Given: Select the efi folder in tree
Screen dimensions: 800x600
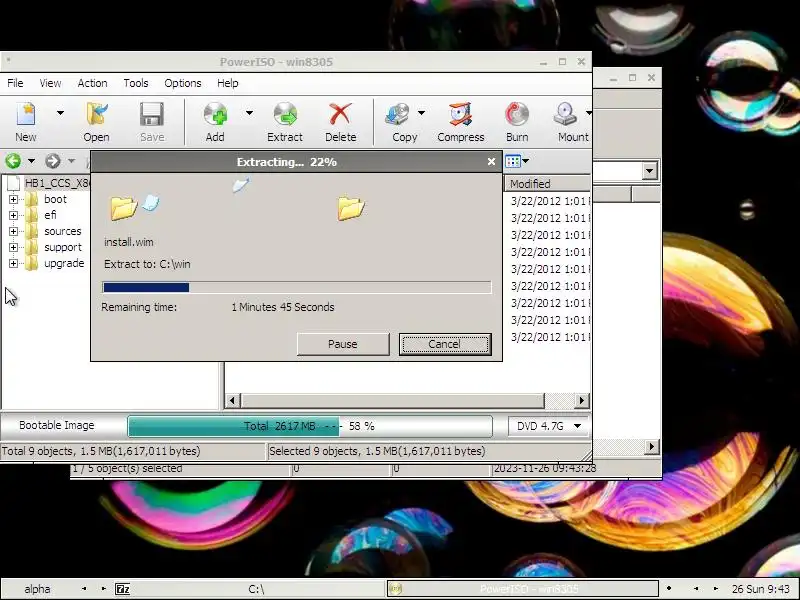Looking at the screenshot, I should pos(50,215).
